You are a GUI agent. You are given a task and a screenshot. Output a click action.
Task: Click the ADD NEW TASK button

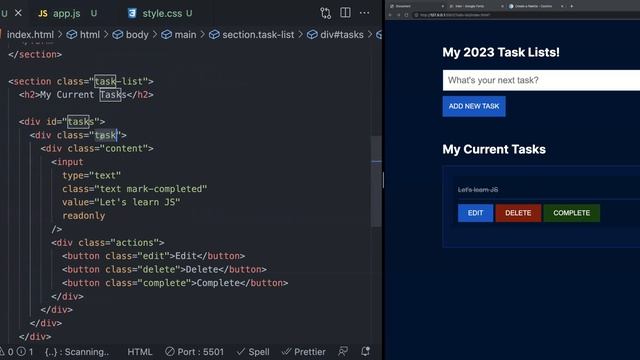click(x=474, y=106)
